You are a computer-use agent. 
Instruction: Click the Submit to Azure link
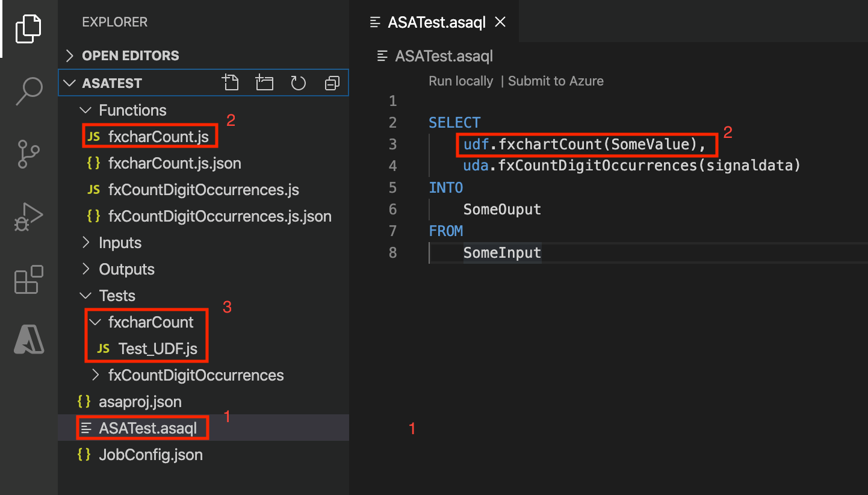click(x=556, y=81)
